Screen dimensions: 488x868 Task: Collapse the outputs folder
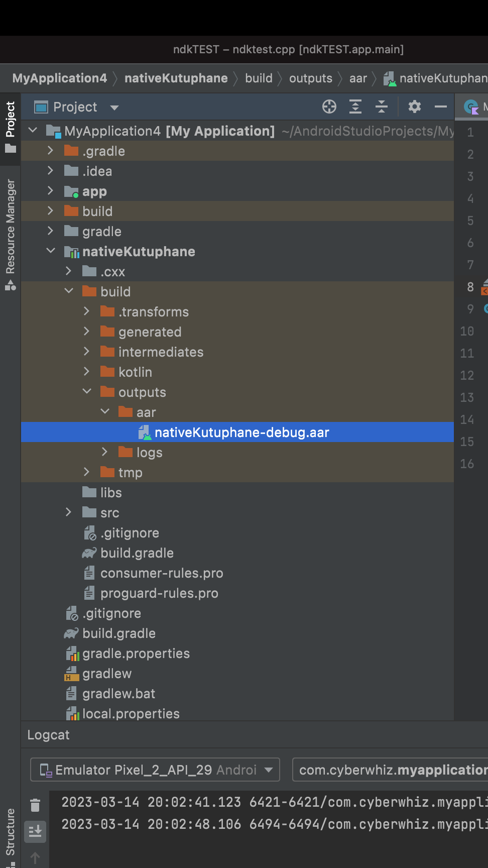point(87,391)
